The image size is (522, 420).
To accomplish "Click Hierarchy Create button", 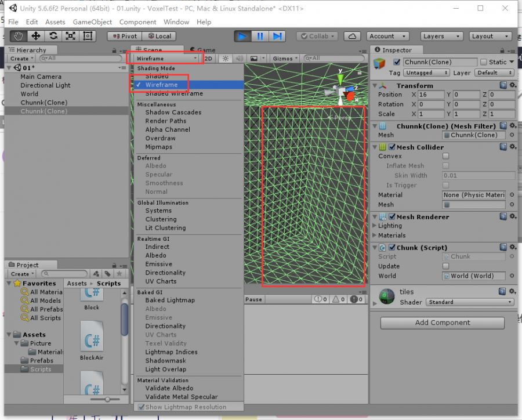I will (21, 58).
